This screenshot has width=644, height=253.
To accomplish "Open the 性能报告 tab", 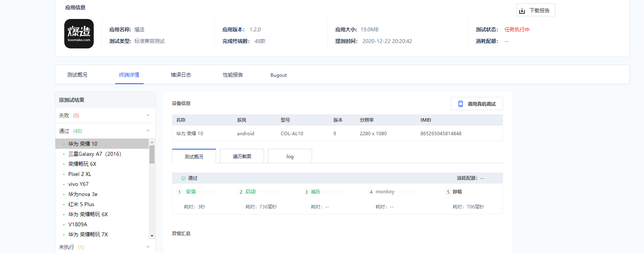I will click(233, 75).
